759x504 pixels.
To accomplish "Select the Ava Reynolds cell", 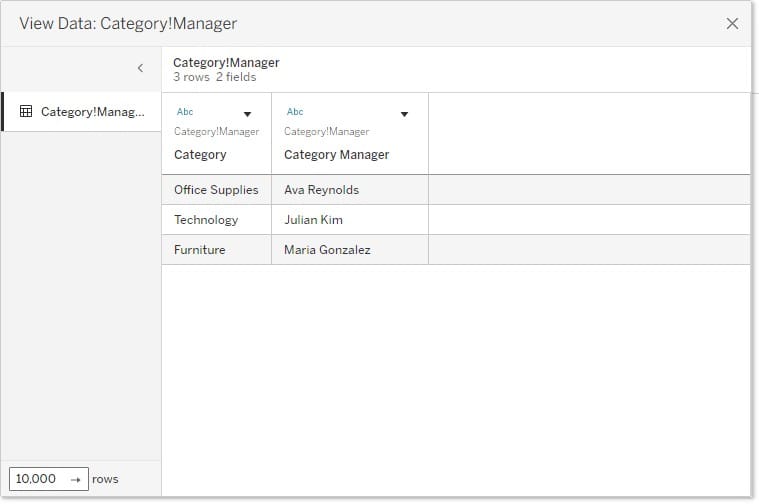I will [321, 190].
